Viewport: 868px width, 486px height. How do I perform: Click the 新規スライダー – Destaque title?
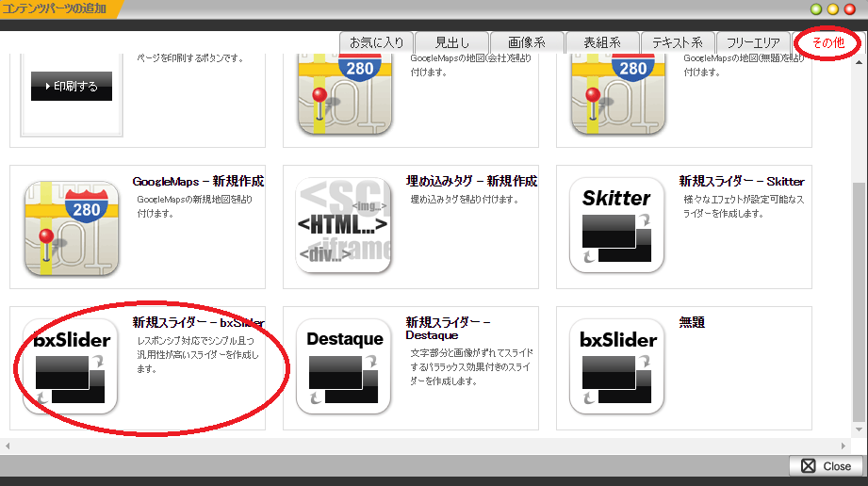pyautogui.click(x=448, y=329)
